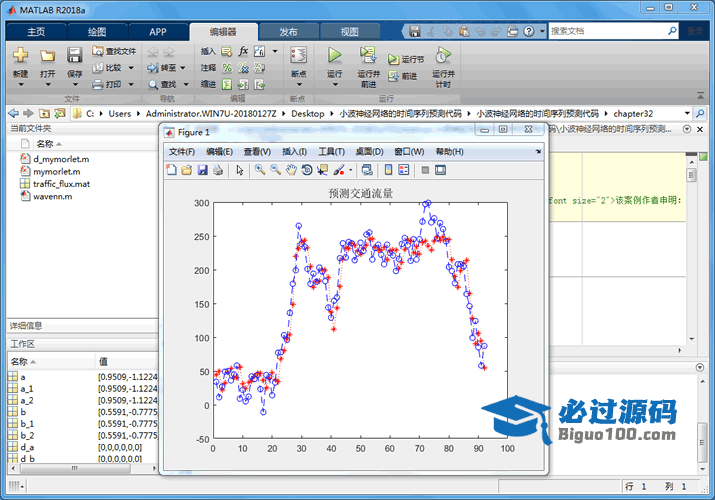
Task: Click the Print Figure icon
Action: pyautogui.click(x=218, y=170)
